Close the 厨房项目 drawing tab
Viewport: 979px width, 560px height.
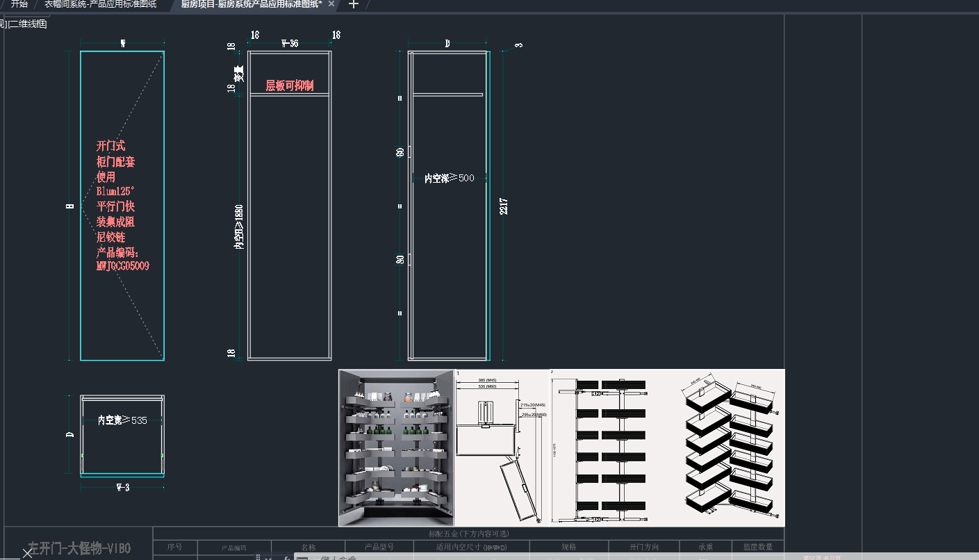click(x=331, y=4)
